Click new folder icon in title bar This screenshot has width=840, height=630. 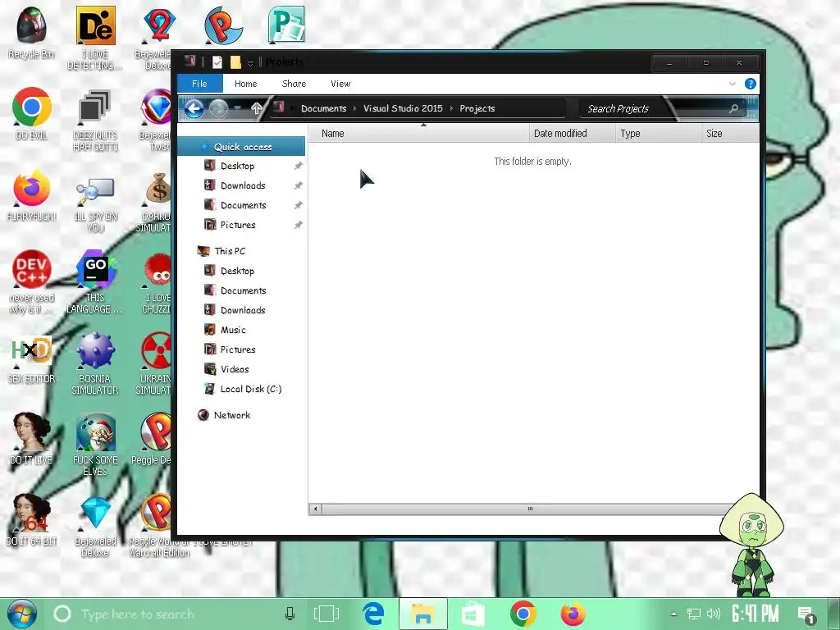click(x=235, y=62)
